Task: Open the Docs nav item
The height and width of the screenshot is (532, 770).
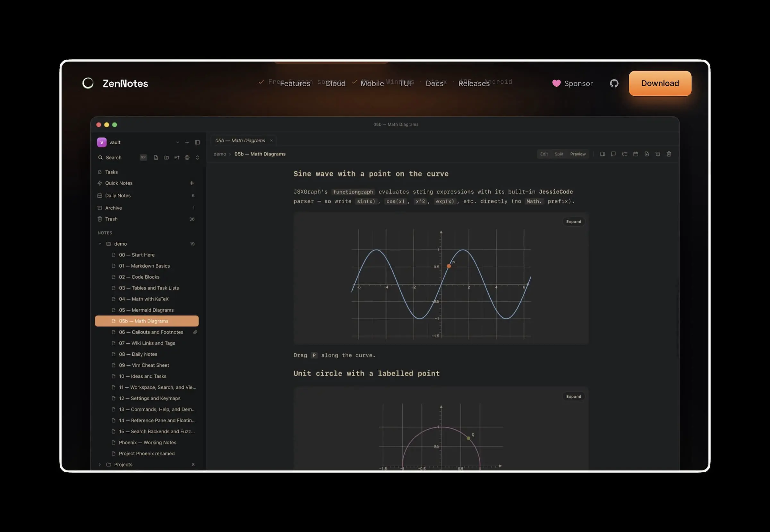Action: click(x=434, y=83)
